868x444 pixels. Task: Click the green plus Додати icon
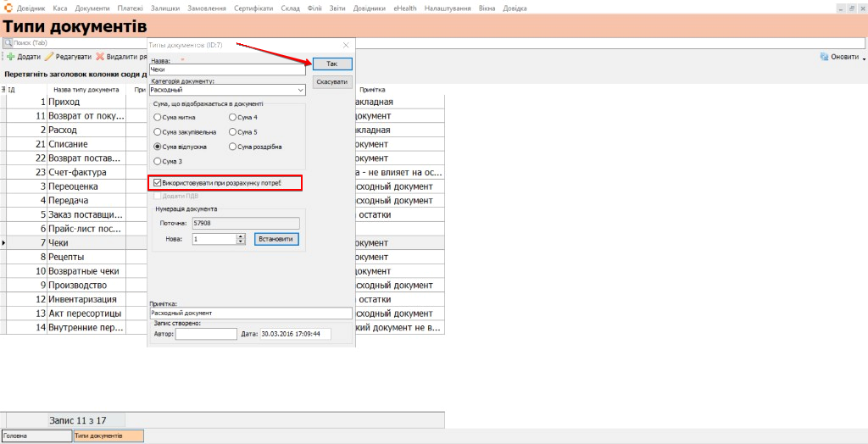[x=10, y=57]
